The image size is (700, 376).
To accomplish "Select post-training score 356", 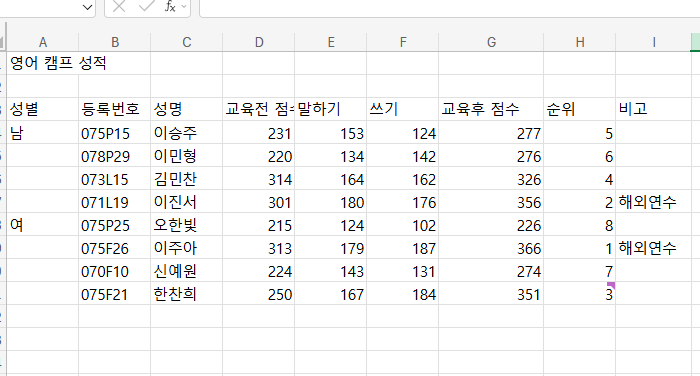I will click(491, 202).
